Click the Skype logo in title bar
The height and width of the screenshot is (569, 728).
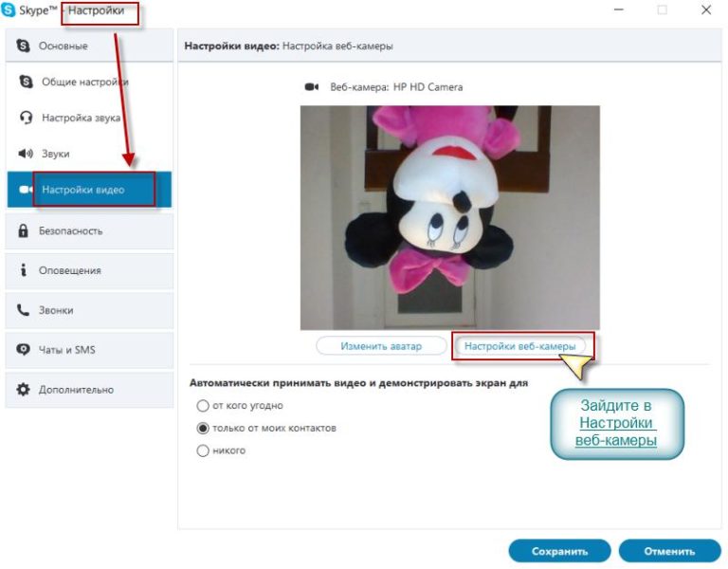click(9, 9)
